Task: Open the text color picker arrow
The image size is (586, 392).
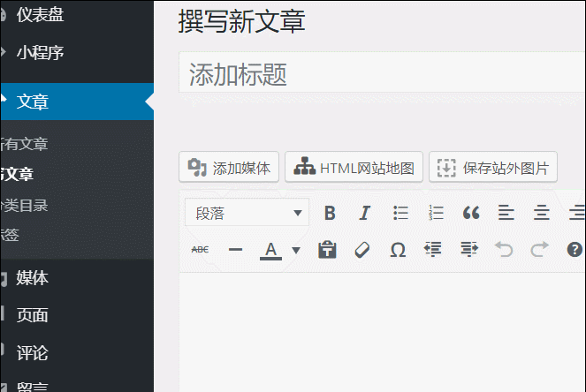Action: (295, 249)
